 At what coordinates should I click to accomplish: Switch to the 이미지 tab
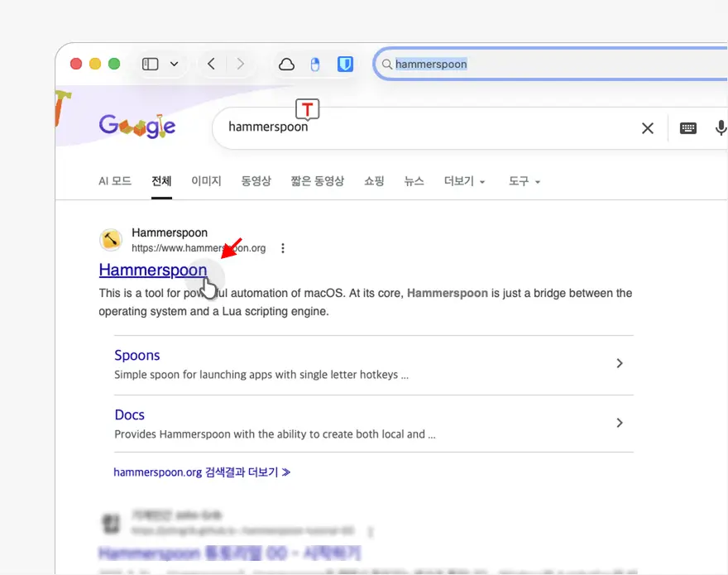[206, 181]
